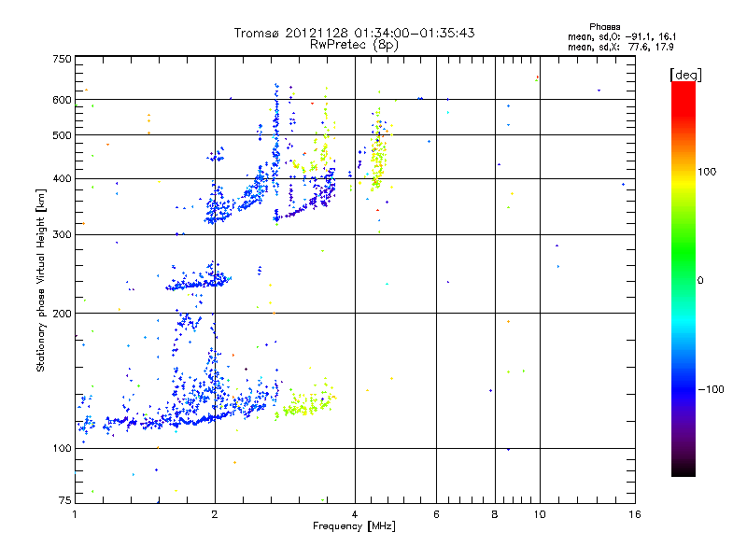Viewport: 747px width, 560px height.
Task: Click the frequency axis tick label 10
Action: pos(540,514)
